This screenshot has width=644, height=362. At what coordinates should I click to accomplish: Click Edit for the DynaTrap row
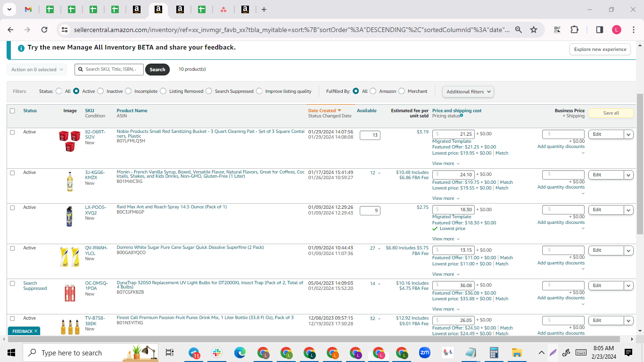[x=606, y=286]
